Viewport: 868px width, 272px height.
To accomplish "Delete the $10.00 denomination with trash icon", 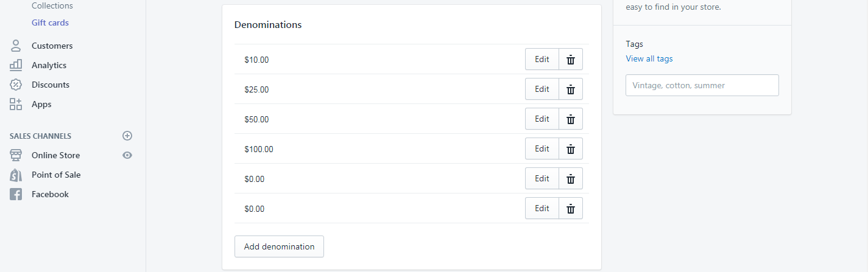I will click(x=571, y=60).
